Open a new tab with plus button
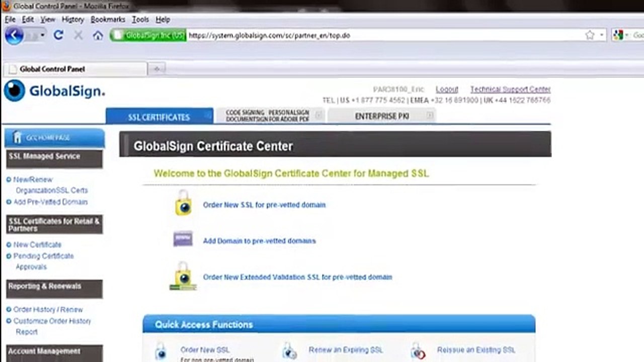 tap(156, 69)
